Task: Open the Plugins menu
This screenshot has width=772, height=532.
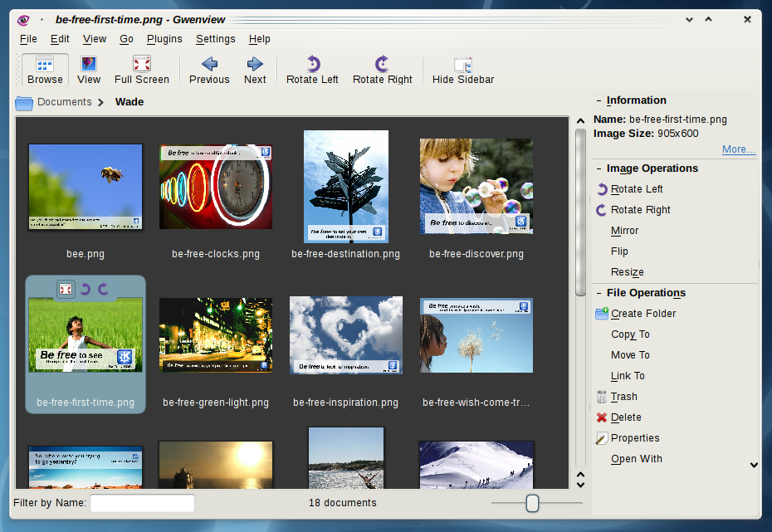Action: [x=164, y=39]
